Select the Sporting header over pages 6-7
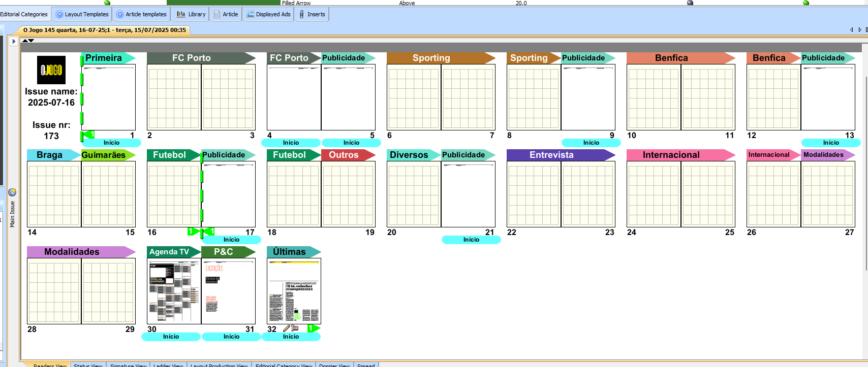Image resolution: width=868 pixels, height=367 pixels. point(441,58)
